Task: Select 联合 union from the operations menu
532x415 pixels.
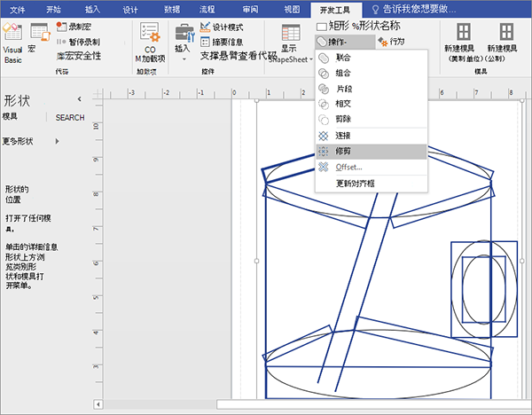Action: [x=342, y=58]
